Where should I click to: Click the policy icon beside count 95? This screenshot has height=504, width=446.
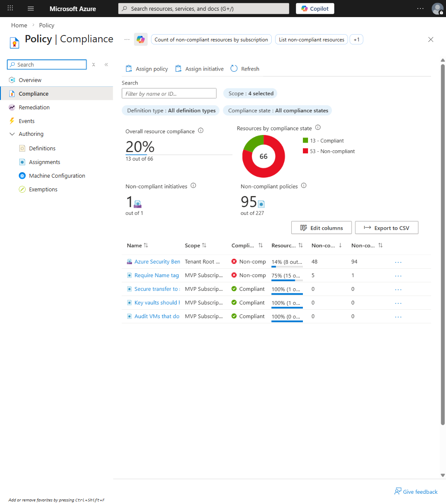[261, 204]
